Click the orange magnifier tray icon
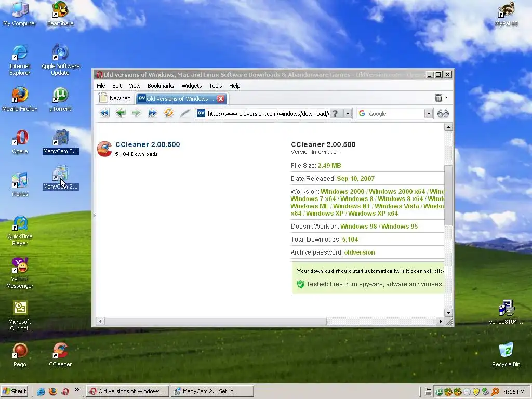 [x=495, y=392]
